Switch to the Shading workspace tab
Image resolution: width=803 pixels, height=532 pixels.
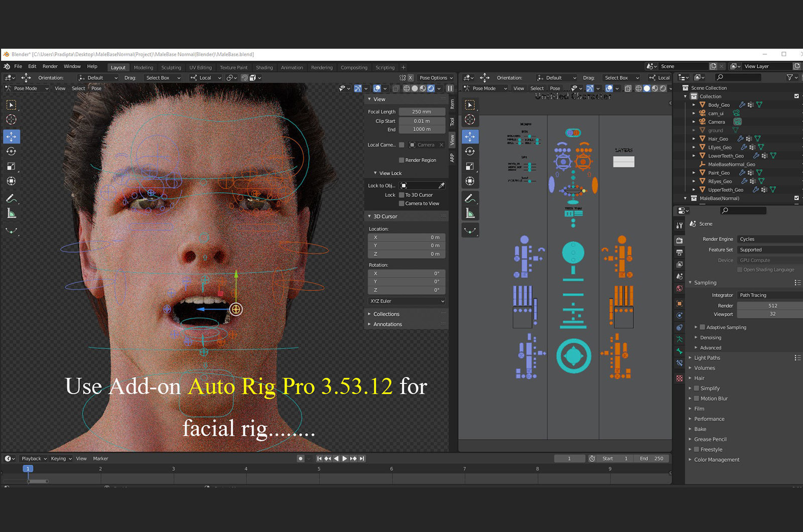[264, 67]
